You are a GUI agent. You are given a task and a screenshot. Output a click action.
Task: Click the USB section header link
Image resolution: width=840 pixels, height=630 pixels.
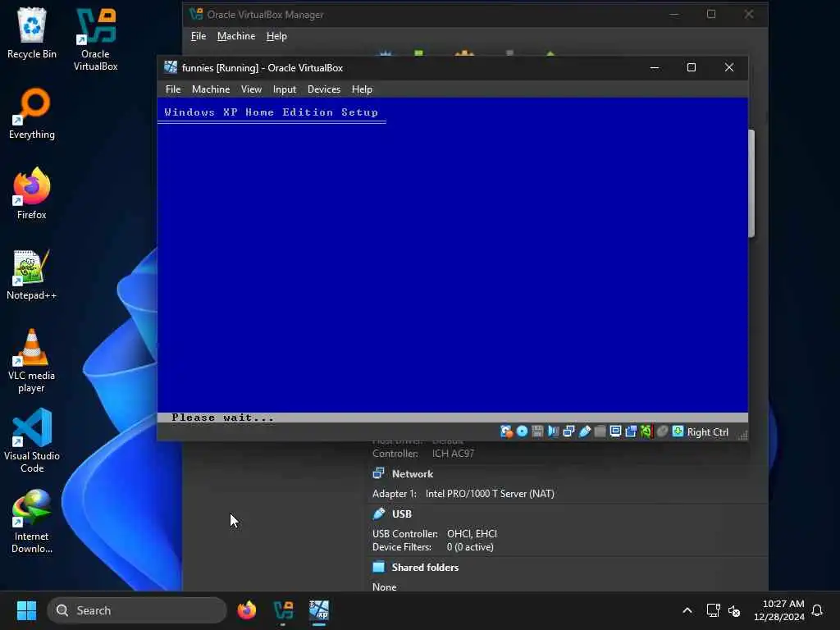click(402, 514)
